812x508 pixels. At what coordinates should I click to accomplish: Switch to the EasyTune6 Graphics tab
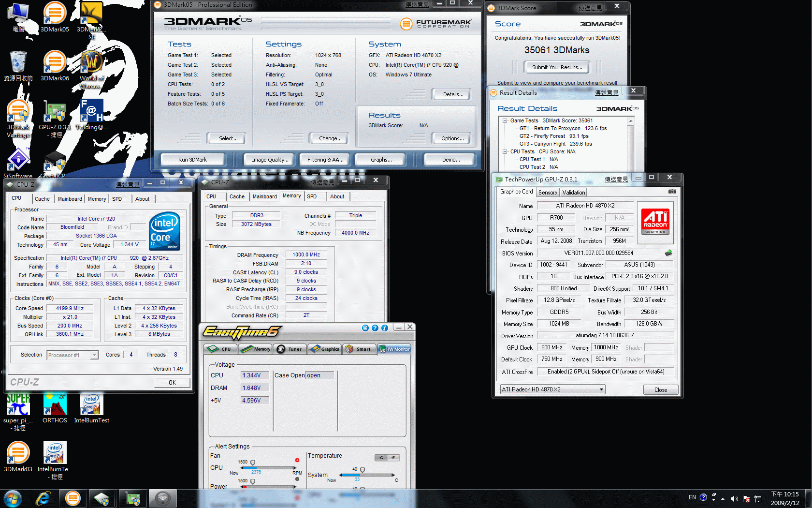325,349
